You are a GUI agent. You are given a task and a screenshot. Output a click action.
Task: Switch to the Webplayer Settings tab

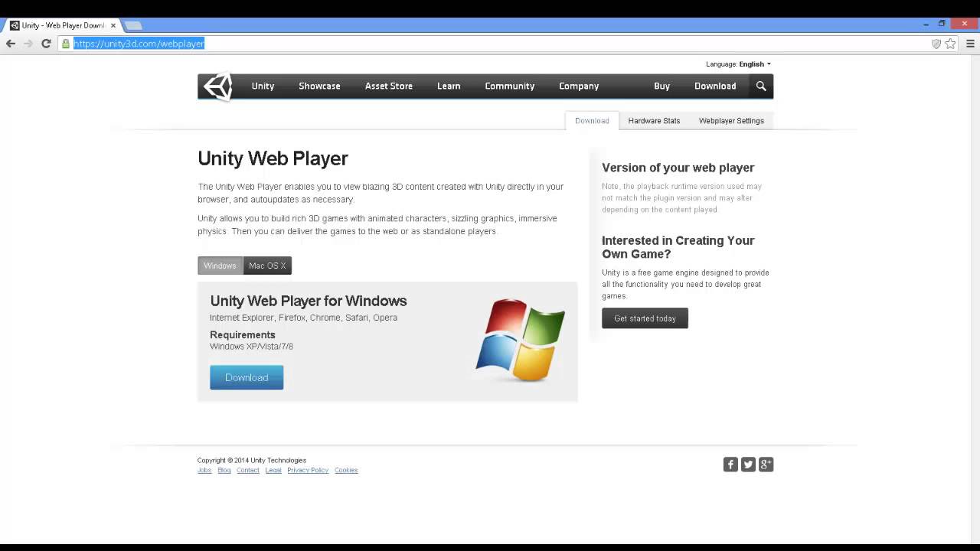731,121
